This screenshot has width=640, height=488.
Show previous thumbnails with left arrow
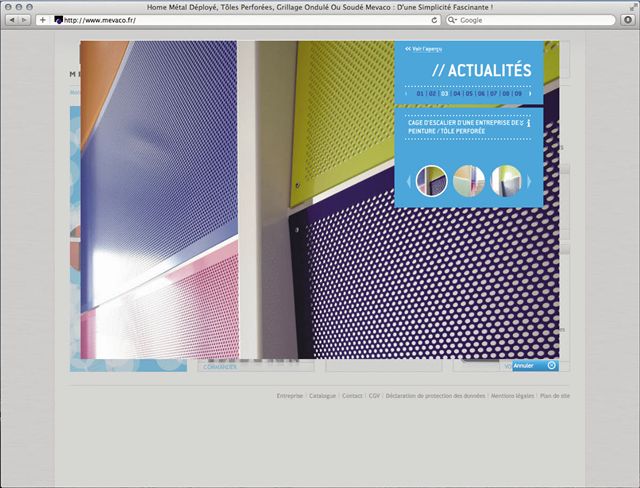pos(409,181)
